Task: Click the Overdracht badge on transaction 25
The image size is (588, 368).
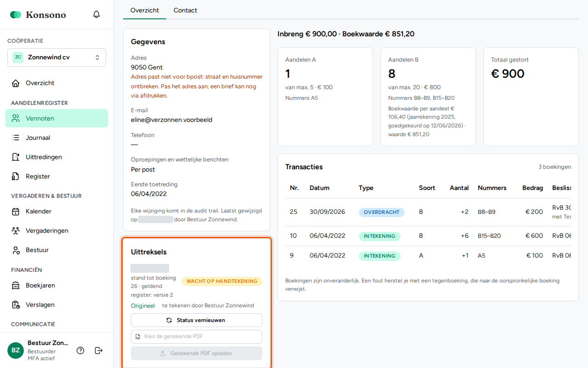Action: pyautogui.click(x=382, y=213)
